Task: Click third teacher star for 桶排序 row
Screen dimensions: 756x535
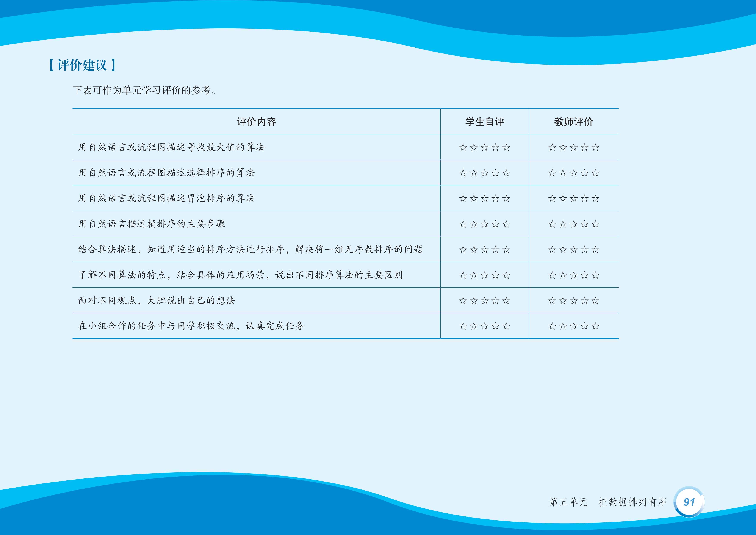Action: tap(574, 224)
